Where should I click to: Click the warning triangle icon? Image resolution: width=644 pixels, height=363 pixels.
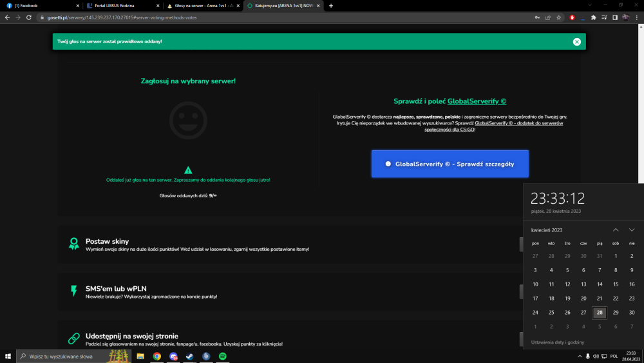coord(188,170)
